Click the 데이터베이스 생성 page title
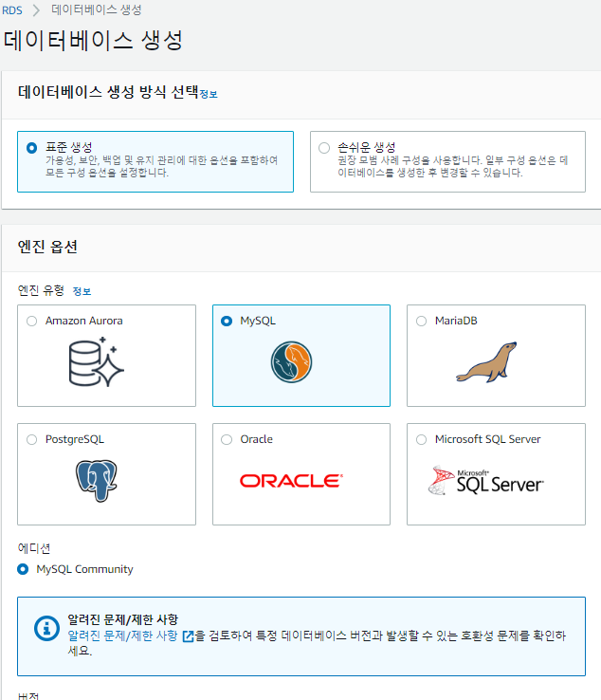The height and width of the screenshot is (700, 601). pyautogui.click(x=93, y=40)
